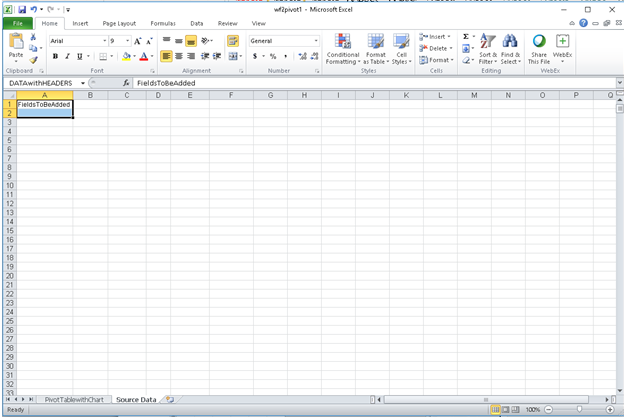Click the Format cells button
This screenshot has width=624, height=418.
(x=437, y=60)
